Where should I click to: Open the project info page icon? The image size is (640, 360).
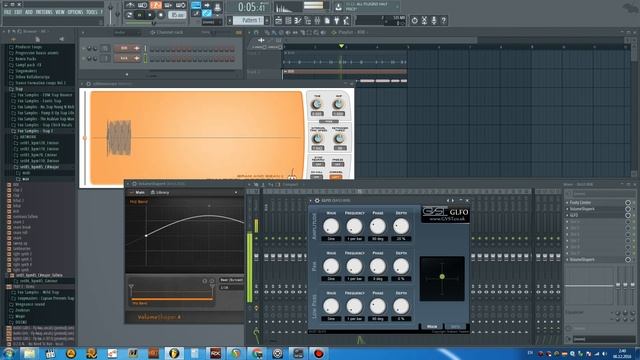pos(327,20)
